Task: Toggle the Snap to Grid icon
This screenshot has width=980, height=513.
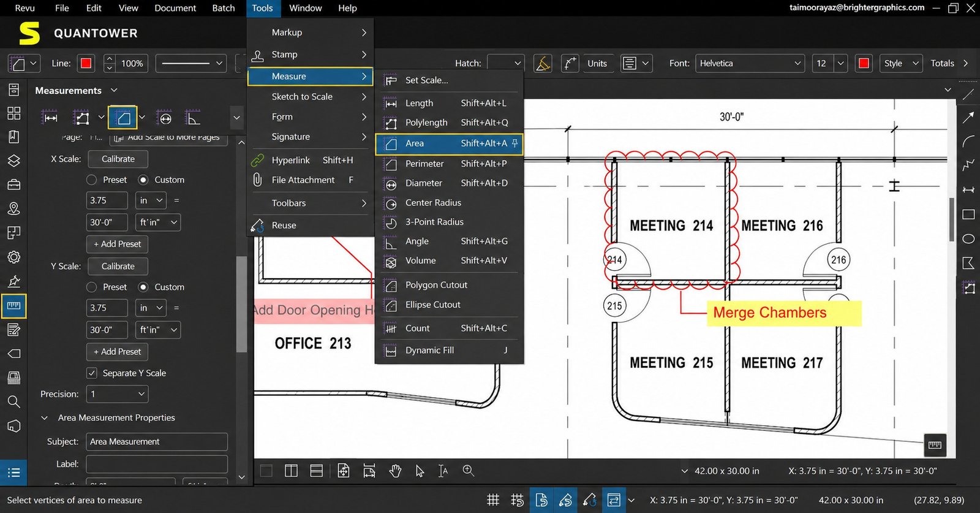Action: pyautogui.click(x=518, y=500)
